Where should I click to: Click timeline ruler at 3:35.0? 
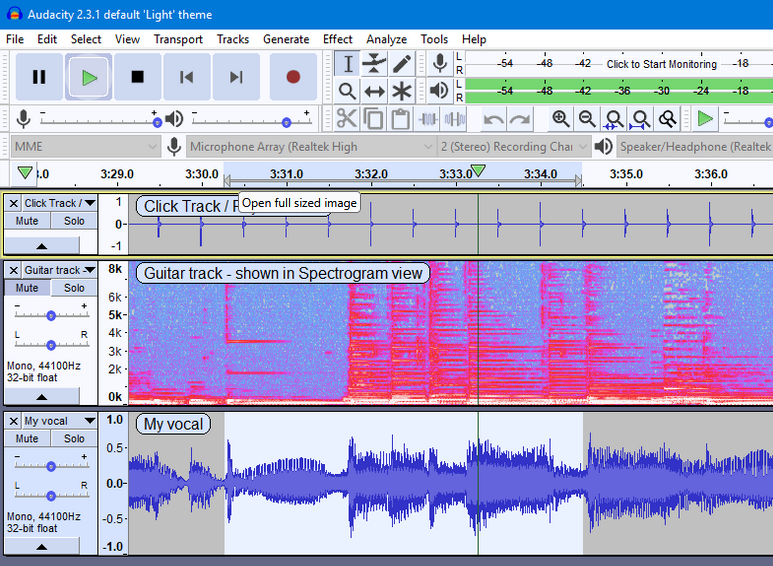[626, 175]
